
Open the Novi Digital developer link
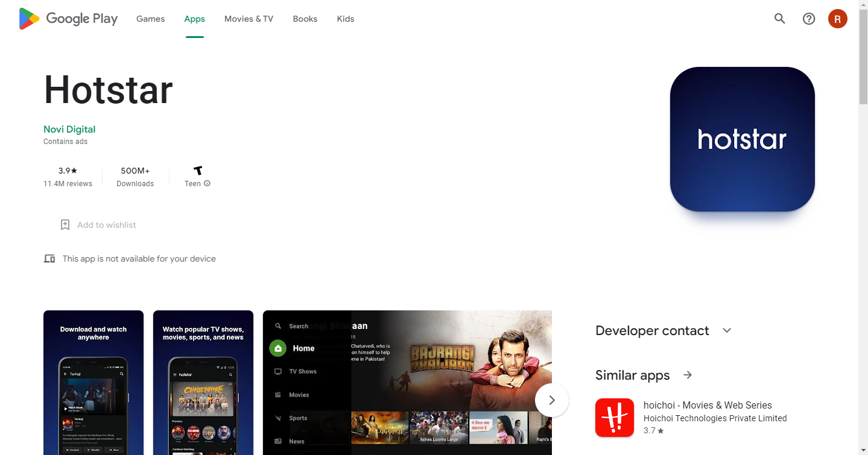click(x=69, y=129)
